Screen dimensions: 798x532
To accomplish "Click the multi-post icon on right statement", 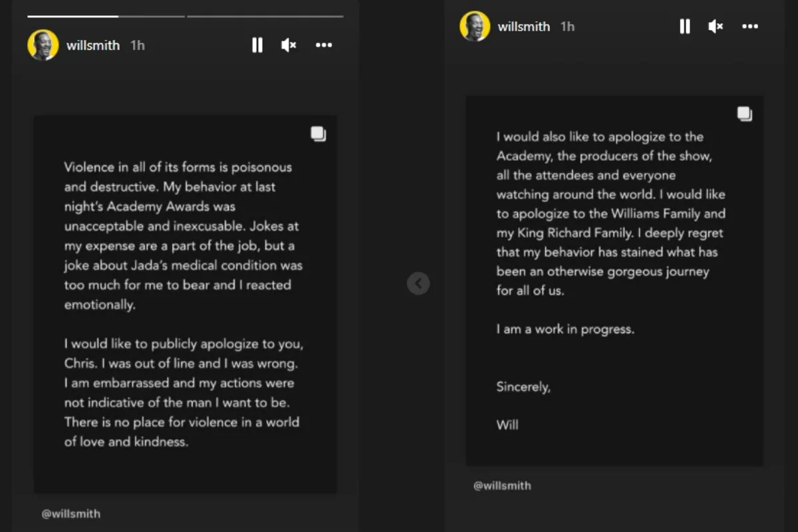I will [x=745, y=114].
